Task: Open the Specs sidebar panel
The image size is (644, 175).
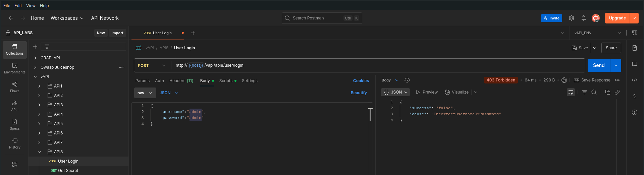Action: (15, 125)
